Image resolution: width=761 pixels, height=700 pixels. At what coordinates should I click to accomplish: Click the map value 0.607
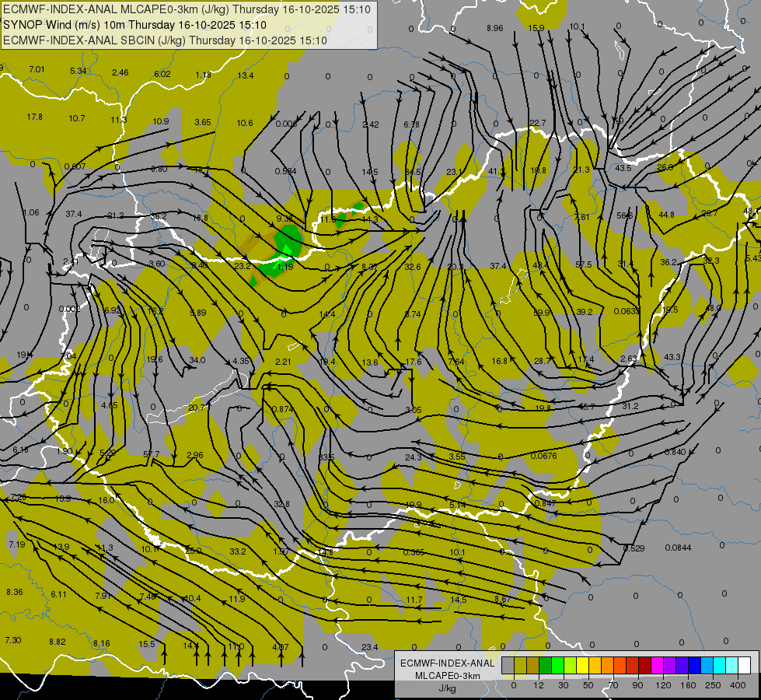click(75, 166)
